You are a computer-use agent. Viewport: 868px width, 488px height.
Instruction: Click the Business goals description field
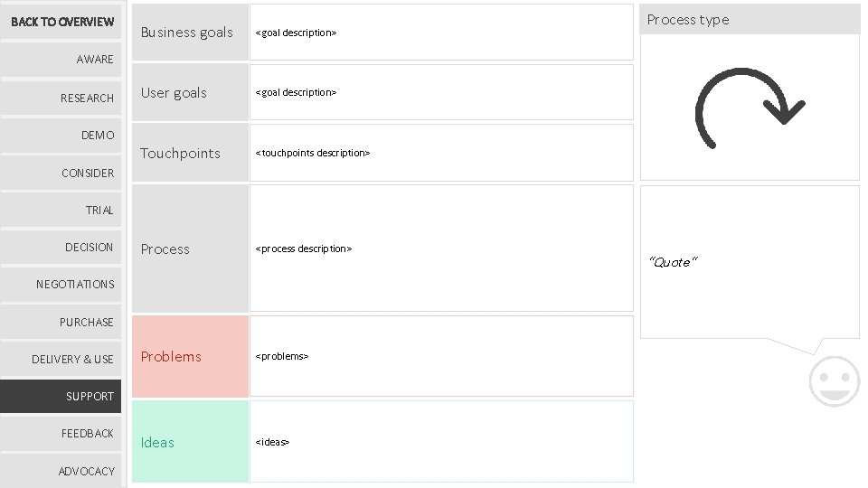click(441, 33)
